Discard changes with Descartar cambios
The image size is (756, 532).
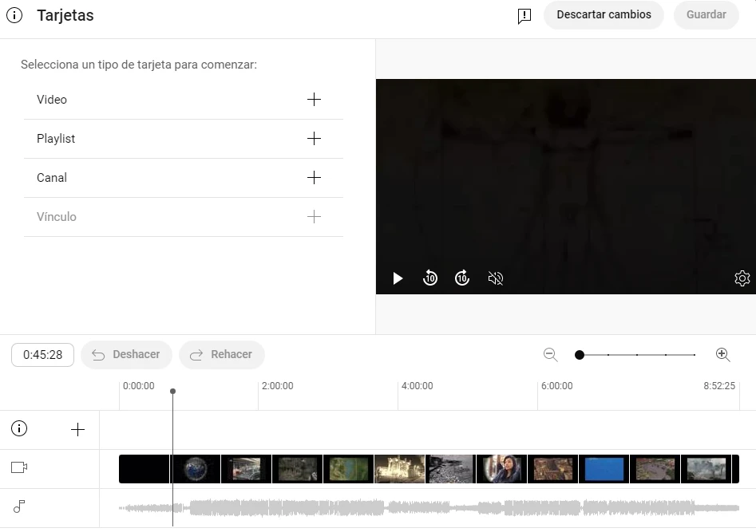[x=604, y=14]
